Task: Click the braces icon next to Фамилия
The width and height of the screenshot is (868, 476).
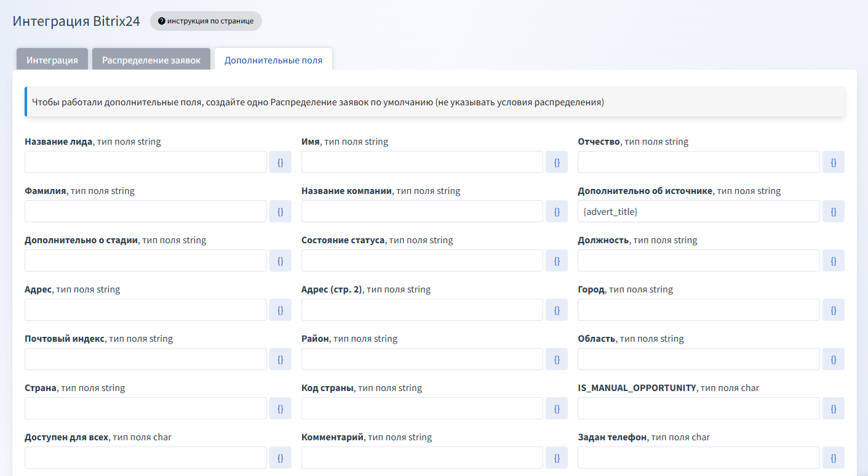Action: (x=281, y=211)
